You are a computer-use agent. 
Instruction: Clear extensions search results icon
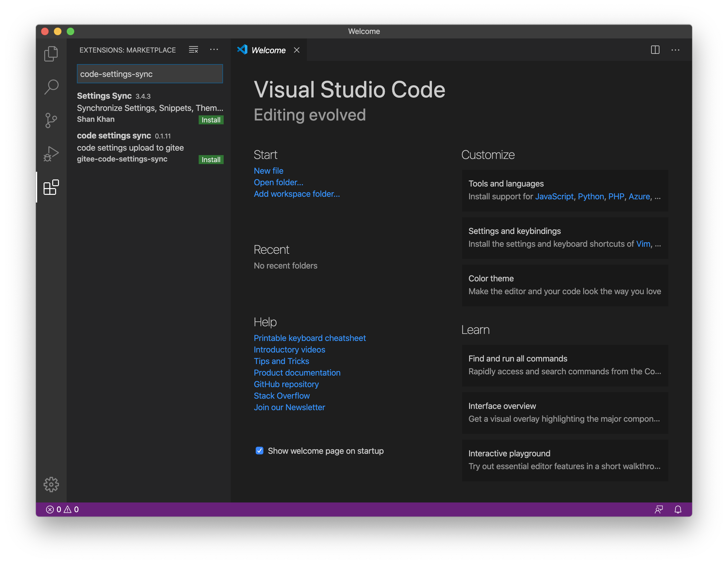pyautogui.click(x=193, y=50)
